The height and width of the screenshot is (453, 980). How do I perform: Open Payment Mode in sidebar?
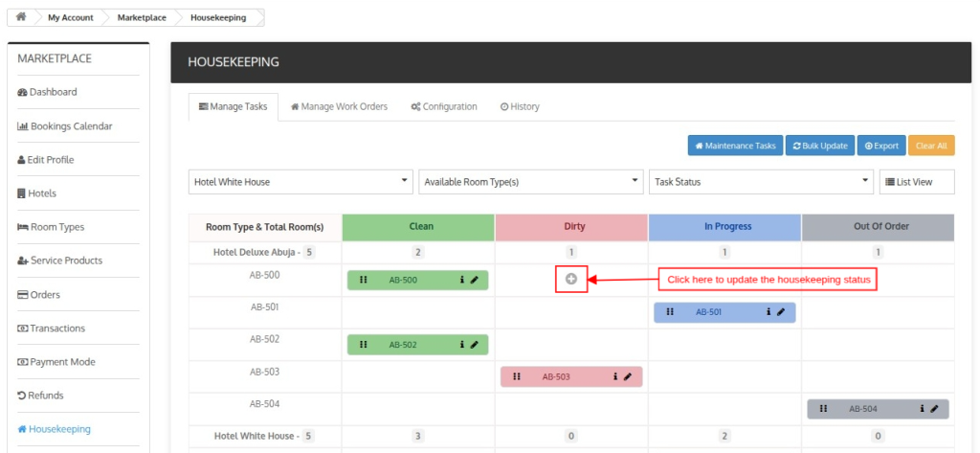pyautogui.click(x=55, y=362)
